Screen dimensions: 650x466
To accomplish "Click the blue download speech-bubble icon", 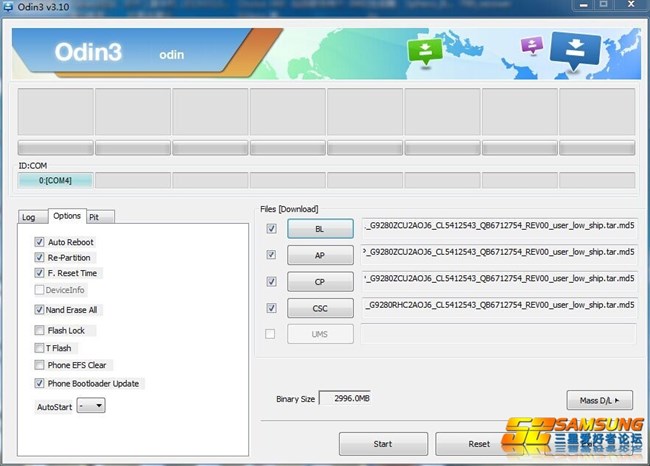I will (576, 50).
